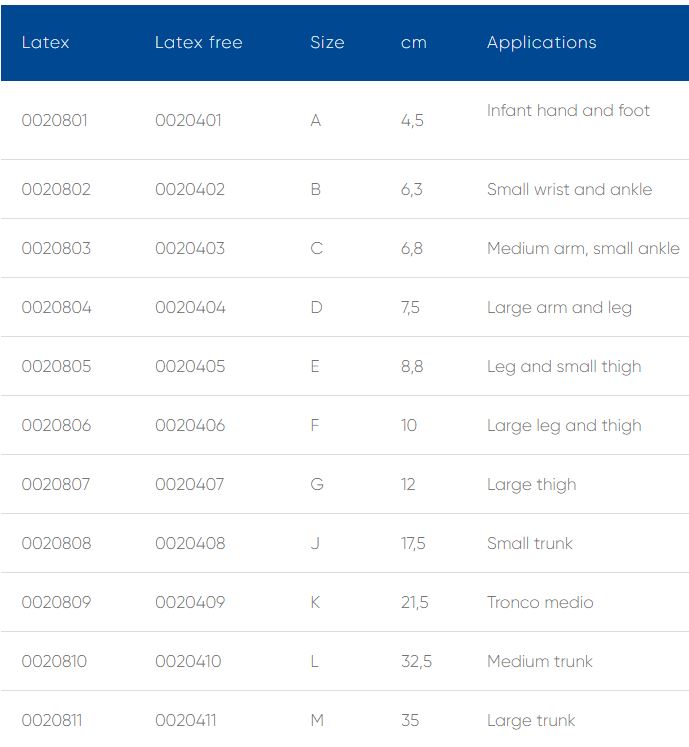The height and width of the screenshot is (747, 689).
Task: Click the Applications column header
Action: [x=541, y=42]
